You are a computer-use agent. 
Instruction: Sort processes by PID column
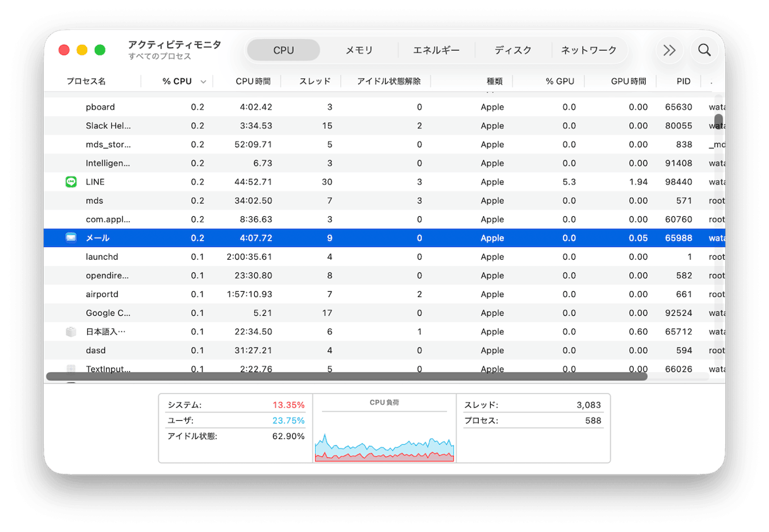tap(684, 81)
